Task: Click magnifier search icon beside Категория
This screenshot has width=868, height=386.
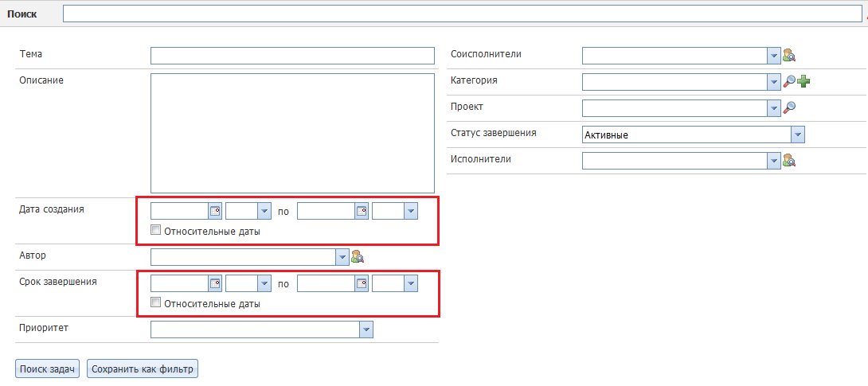Action: (789, 81)
